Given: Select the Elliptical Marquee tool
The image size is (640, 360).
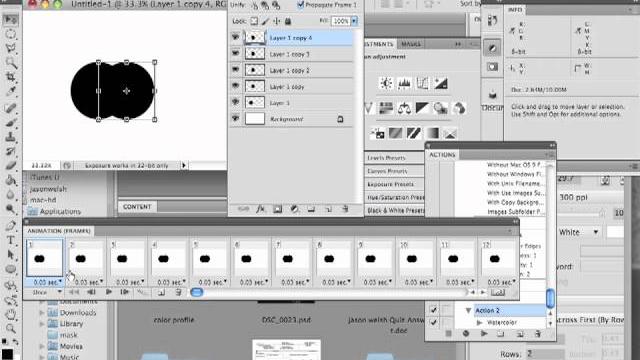Looking at the screenshot, I should 11,34.
